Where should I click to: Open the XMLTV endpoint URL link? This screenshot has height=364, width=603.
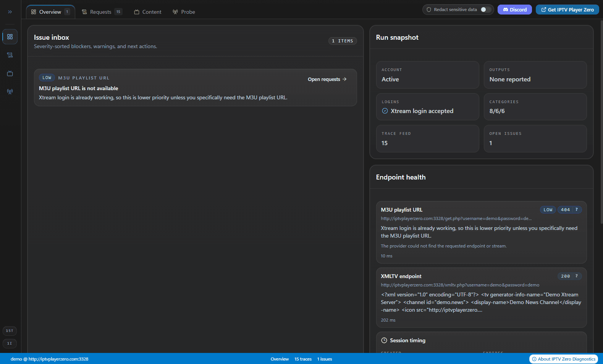[460, 285]
